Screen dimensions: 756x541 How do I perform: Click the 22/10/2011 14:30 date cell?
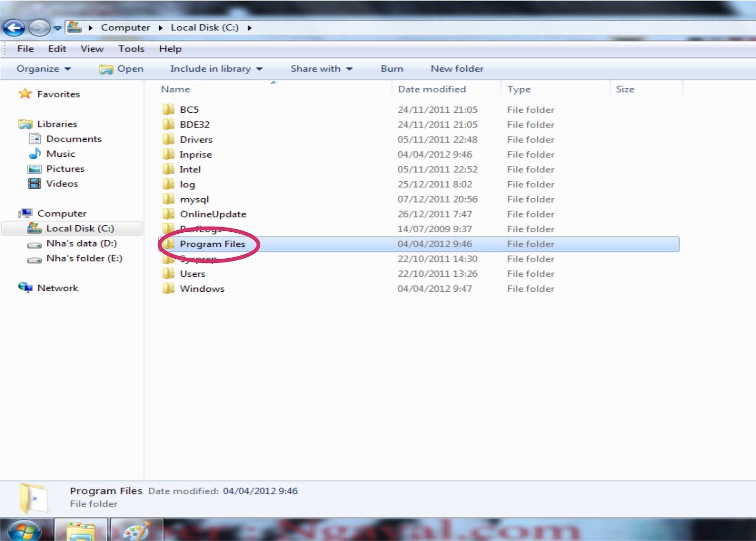tap(438, 259)
